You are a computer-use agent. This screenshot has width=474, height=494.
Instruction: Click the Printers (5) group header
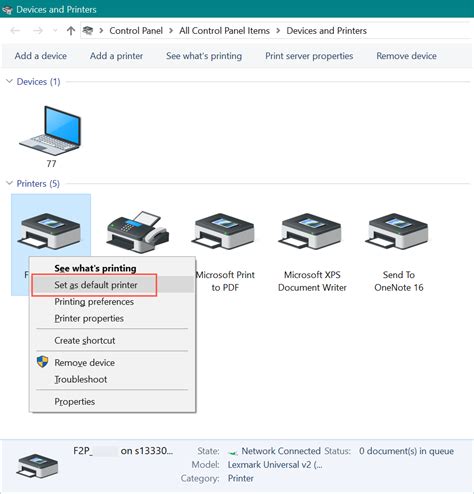click(38, 184)
